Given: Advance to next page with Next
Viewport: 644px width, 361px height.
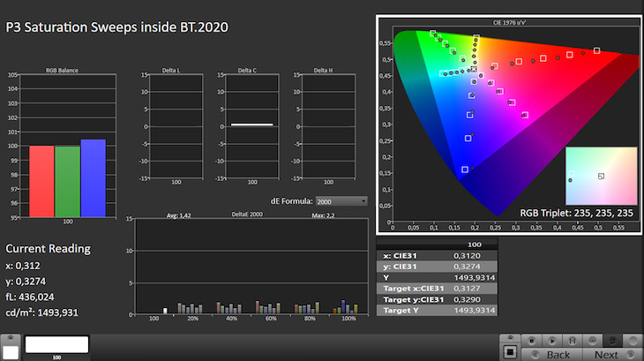Looking at the screenshot, I should [613, 355].
